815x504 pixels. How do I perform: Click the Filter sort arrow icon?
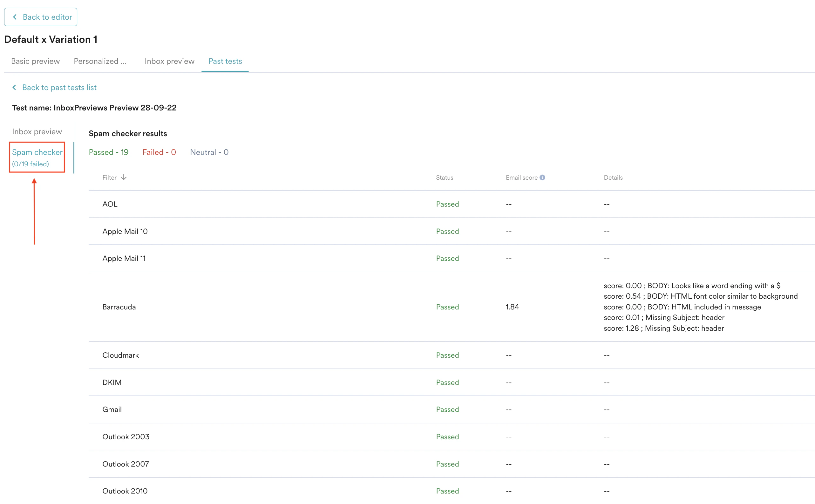coord(124,177)
